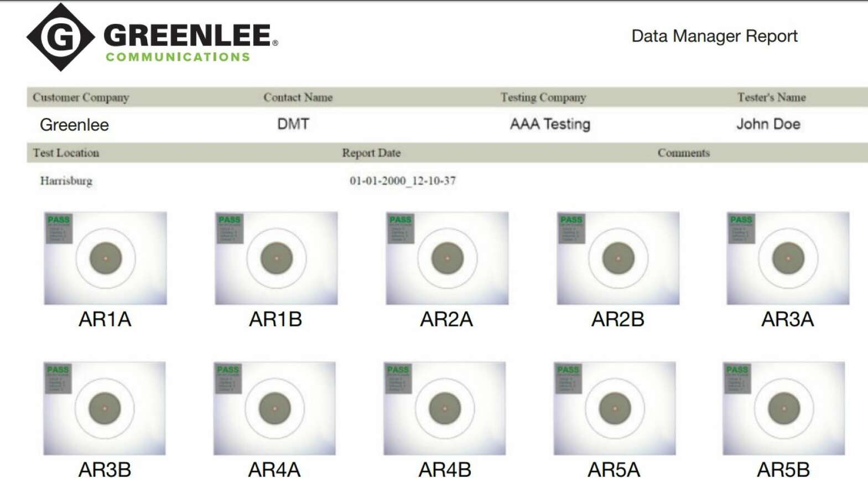Open the AR3B fiber inspection image
Image resolution: width=868 pixels, height=498 pixels.
tap(105, 408)
